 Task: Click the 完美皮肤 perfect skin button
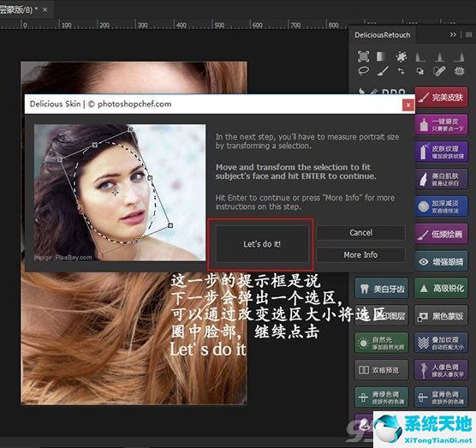tap(441, 97)
